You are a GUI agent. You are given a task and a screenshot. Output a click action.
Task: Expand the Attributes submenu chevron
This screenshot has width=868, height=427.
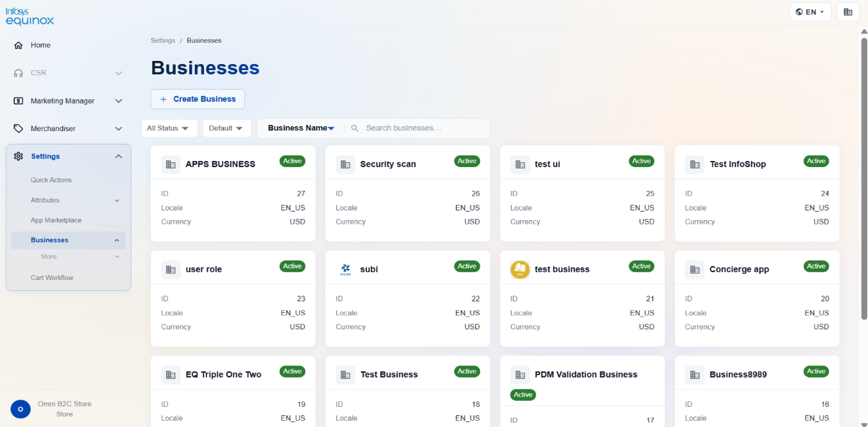[x=117, y=200]
